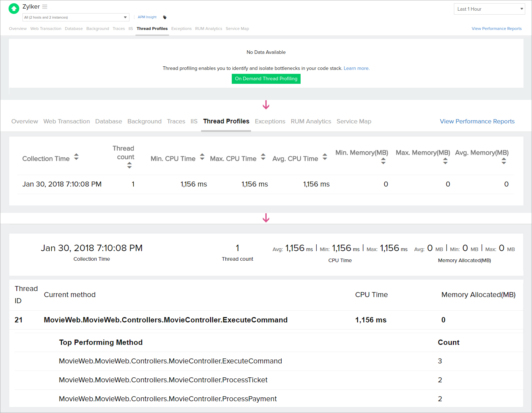The height and width of the screenshot is (413, 532).
Task: Open the Jan 30, 2018 7:10:08 PM table row
Action: click(266, 184)
